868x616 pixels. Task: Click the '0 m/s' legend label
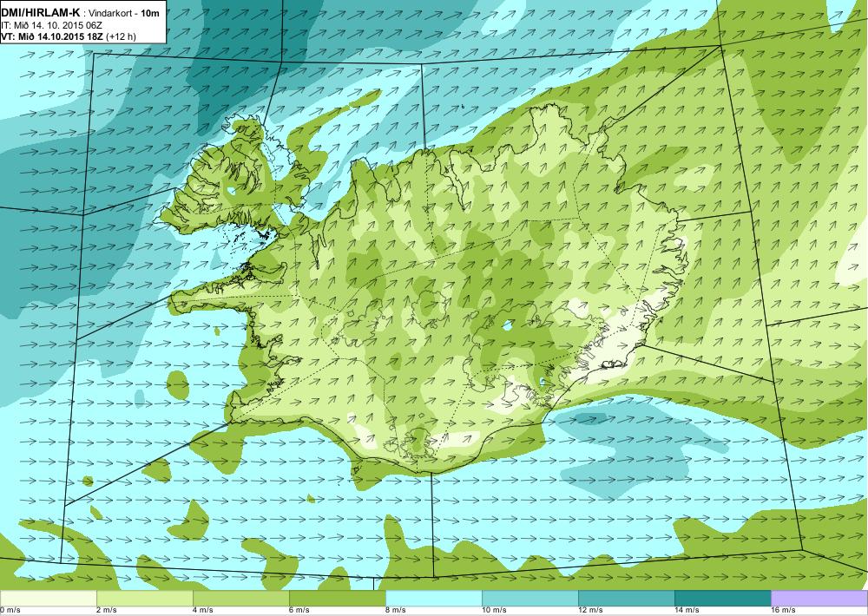[x=10, y=611]
